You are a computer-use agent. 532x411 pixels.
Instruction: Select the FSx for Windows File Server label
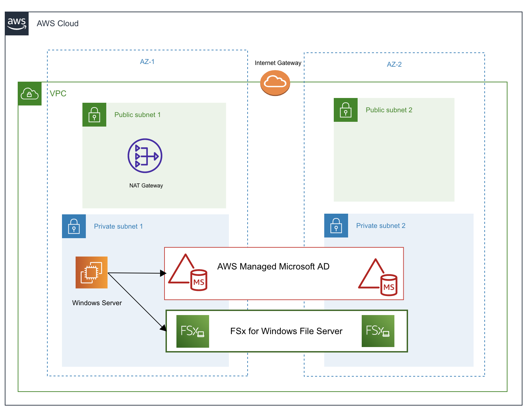(286, 331)
